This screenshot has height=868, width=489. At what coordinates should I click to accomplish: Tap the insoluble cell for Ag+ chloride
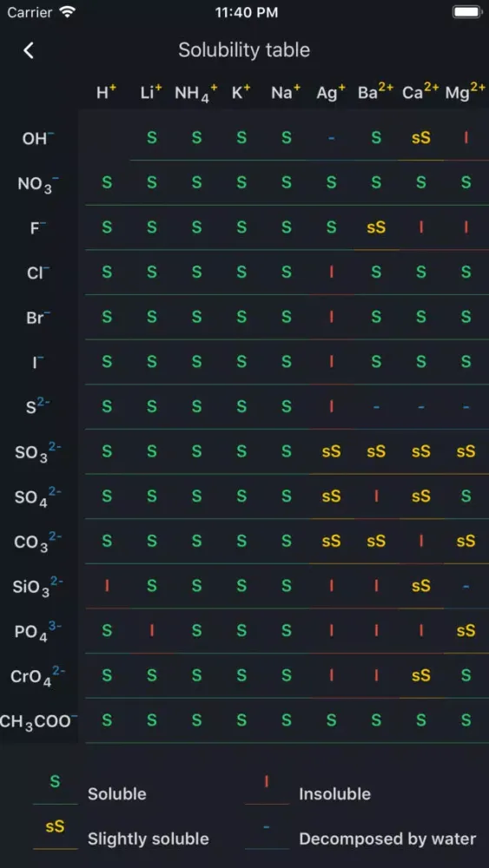tap(331, 272)
